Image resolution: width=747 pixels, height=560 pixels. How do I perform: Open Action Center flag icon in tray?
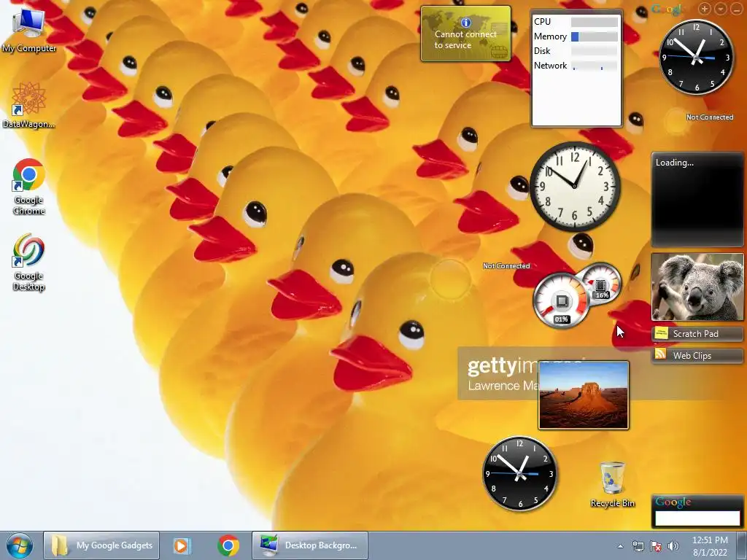click(x=656, y=546)
